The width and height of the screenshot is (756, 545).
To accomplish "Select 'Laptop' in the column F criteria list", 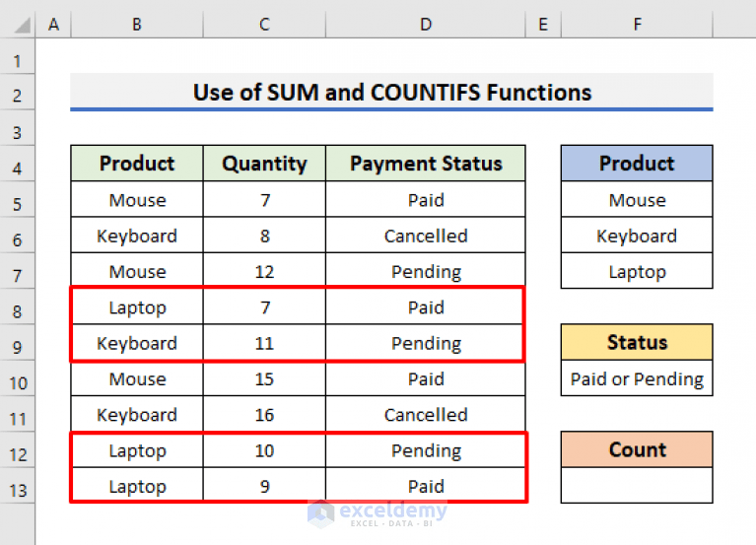I will pyautogui.click(x=637, y=271).
